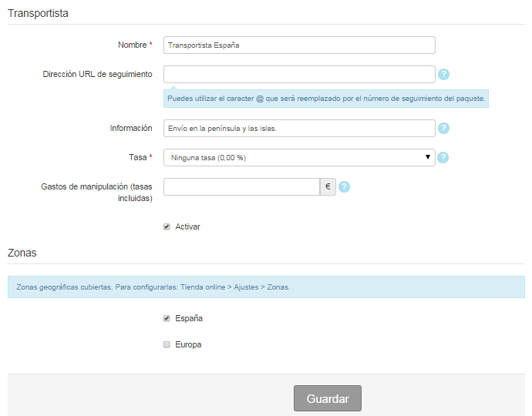Open the Tasa dropdown list
This screenshot has width=532, height=416.
pos(299,158)
